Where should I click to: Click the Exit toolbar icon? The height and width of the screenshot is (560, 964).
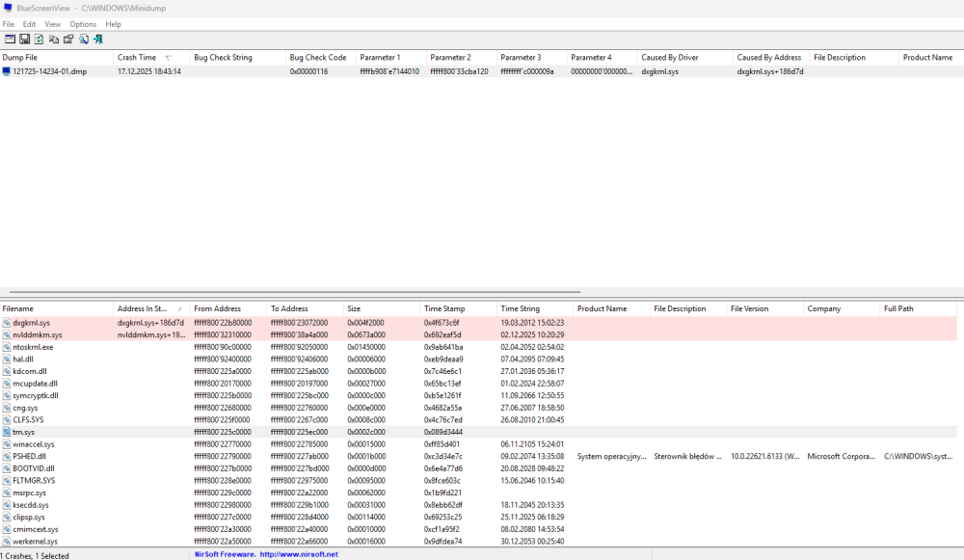coord(98,39)
